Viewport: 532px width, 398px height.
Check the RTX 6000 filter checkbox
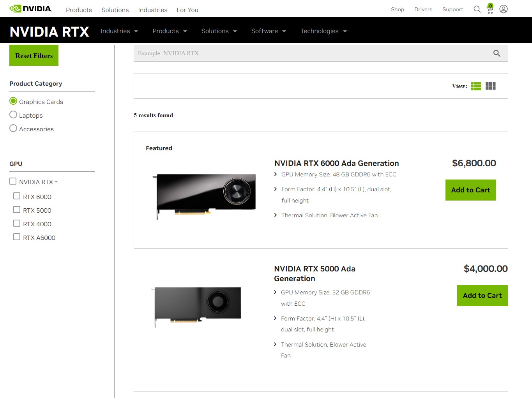coord(17,196)
